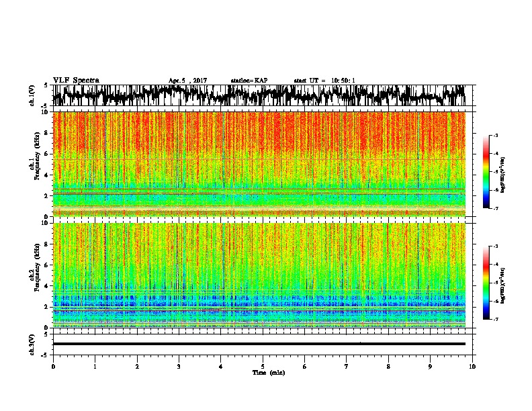This screenshot has height=411, width=532.
Task: Click the "5" tick on ch.1(V) axis
Action: tap(46, 85)
